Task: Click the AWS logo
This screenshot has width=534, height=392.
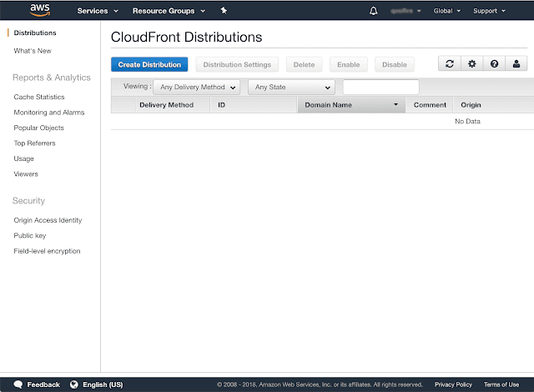Action: (x=40, y=10)
